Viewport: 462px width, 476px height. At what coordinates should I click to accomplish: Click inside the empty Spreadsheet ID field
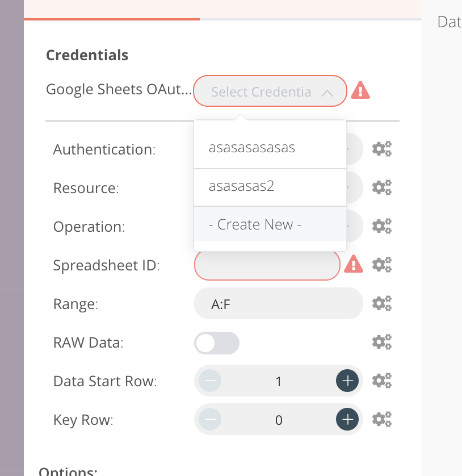[x=267, y=264]
